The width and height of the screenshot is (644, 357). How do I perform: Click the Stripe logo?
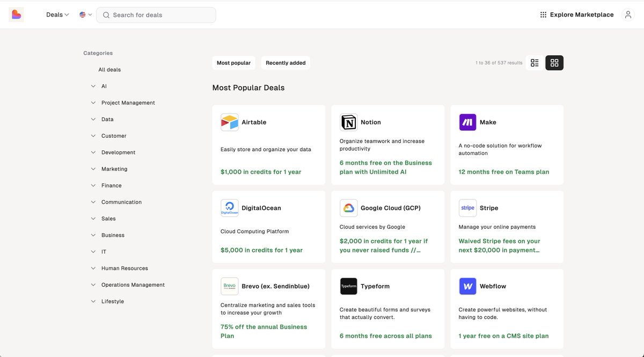click(467, 208)
